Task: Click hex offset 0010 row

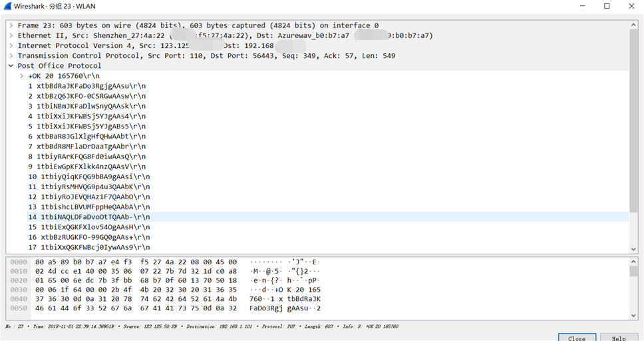Action: (165, 272)
